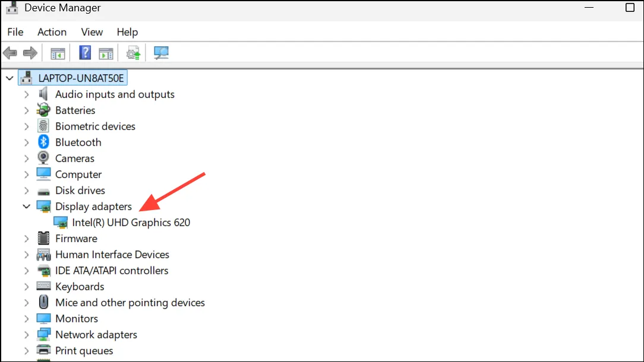644x362 pixels.
Task: Expand the Monitors category chevron
Action: pyautogui.click(x=26, y=319)
